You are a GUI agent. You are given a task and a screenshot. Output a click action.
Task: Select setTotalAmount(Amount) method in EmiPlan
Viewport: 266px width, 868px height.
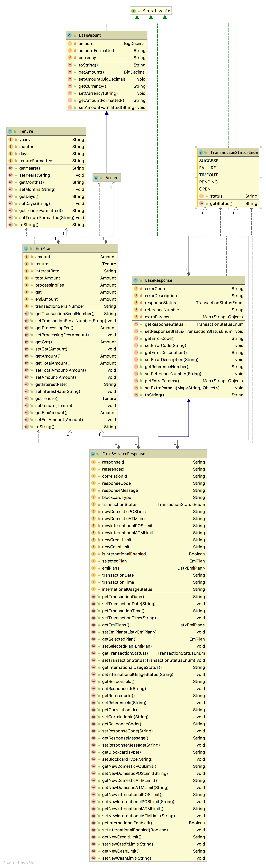70,370
